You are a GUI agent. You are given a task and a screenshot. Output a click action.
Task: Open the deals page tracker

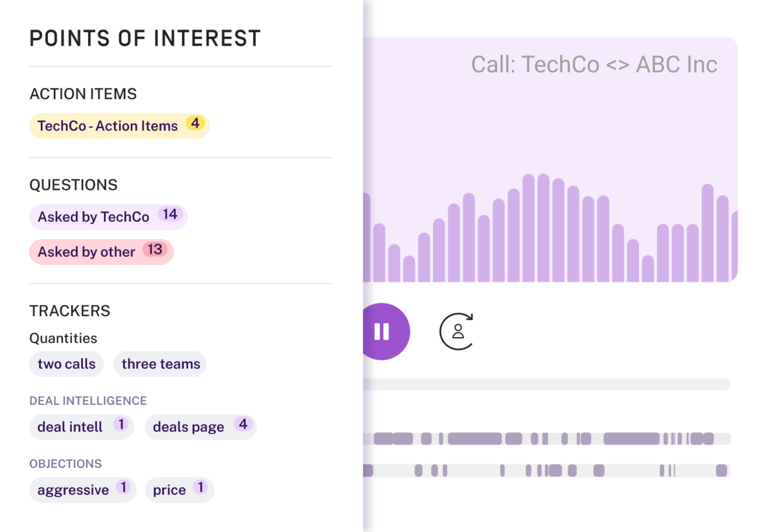coord(200,427)
